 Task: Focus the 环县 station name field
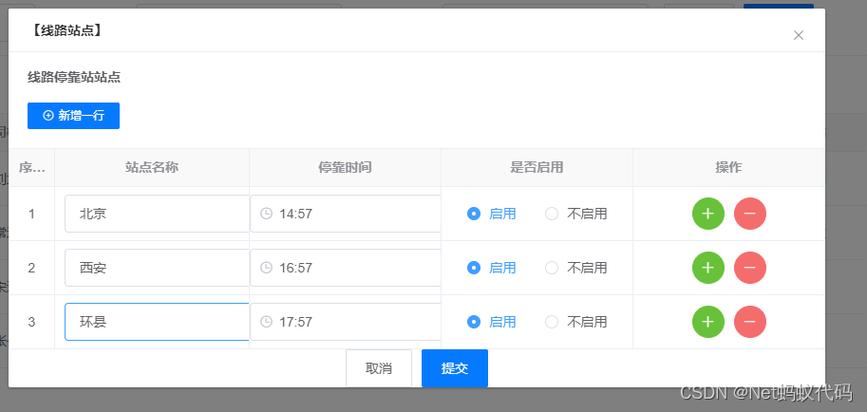pos(157,322)
